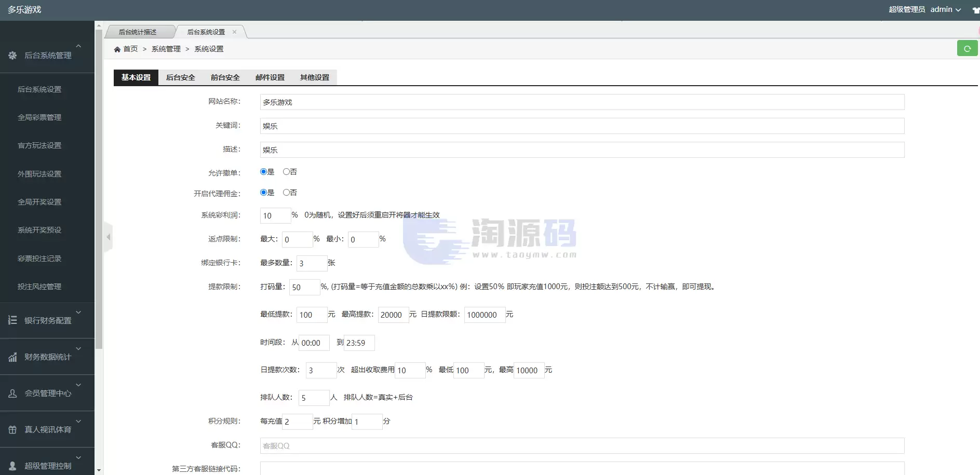Open the admin user dropdown
The image size is (980, 475).
pos(946,9)
